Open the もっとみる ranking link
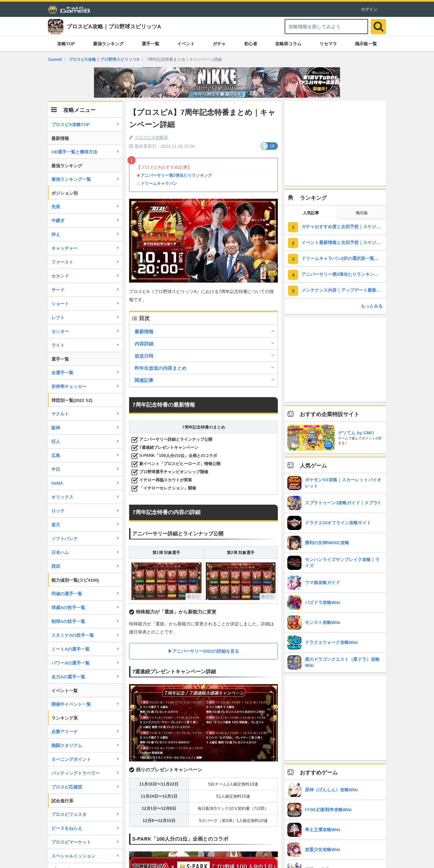 coord(371,306)
